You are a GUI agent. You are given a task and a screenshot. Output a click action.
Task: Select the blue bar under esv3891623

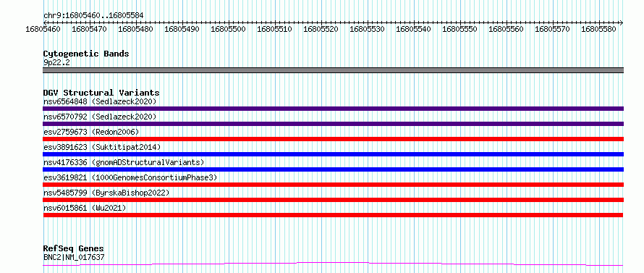333,154
